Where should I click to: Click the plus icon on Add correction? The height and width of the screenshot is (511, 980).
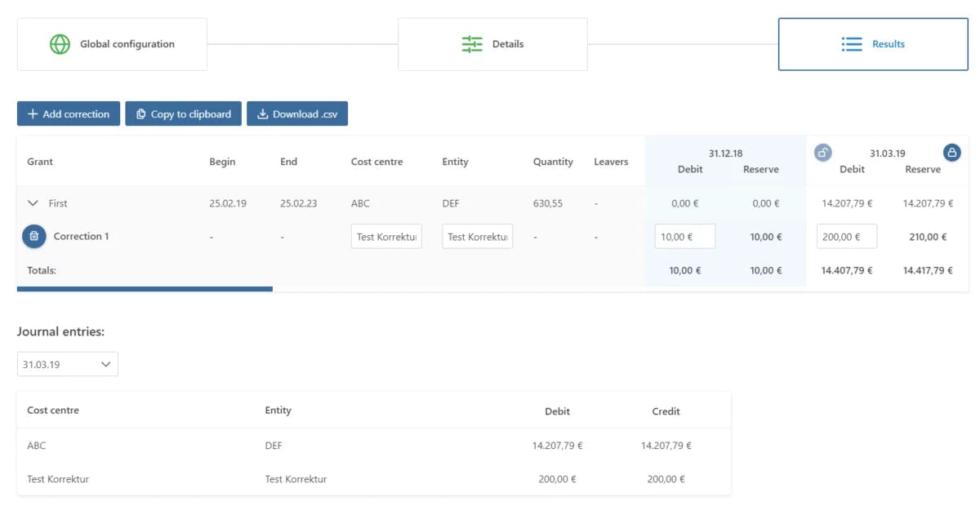tap(31, 113)
